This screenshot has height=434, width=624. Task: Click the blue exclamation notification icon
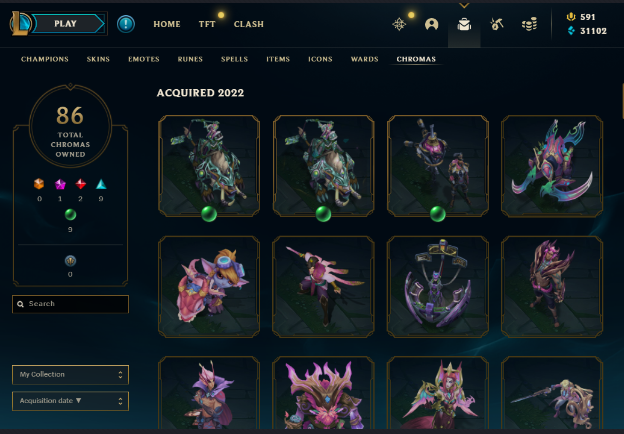(x=126, y=24)
